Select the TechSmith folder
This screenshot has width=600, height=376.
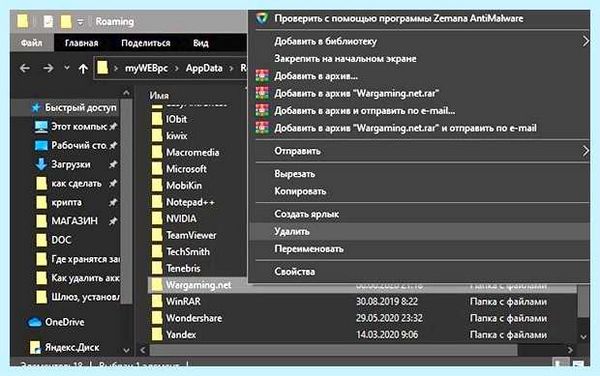188,252
